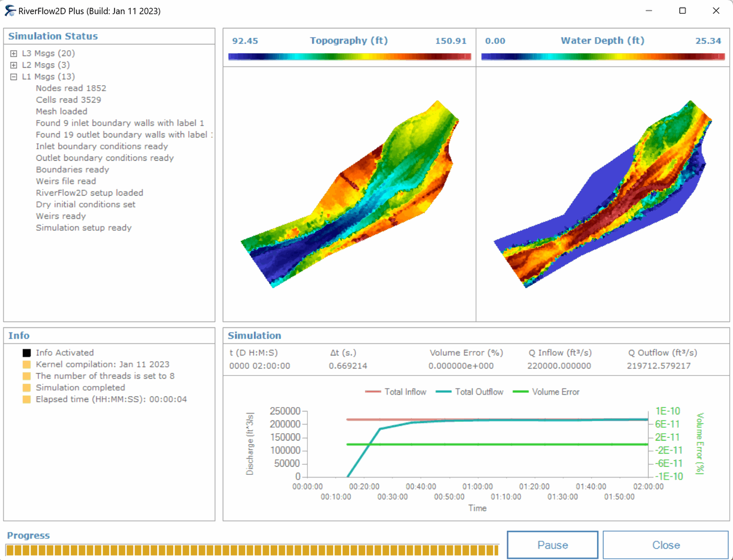Collapse the L1 Msgs (13) node
Viewport: 733px width, 560px height.
coord(14,77)
